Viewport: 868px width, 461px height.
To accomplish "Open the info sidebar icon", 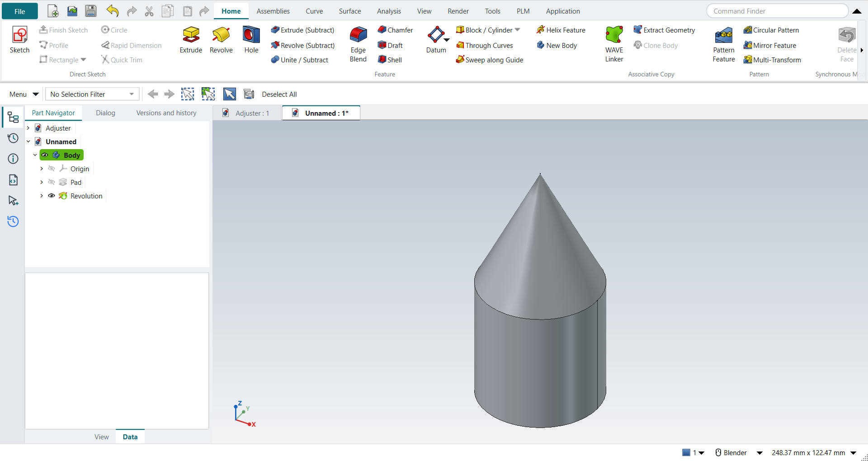I will point(13,159).
